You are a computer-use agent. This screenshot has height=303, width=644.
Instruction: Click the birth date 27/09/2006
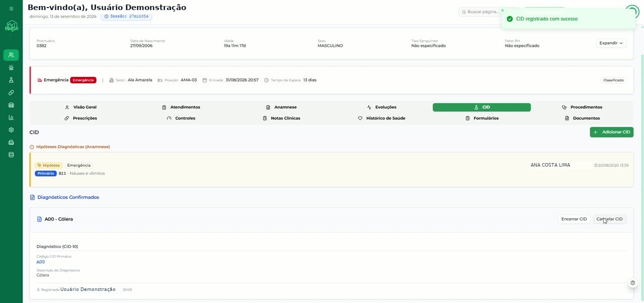pyautogui.click(x=141, y=46)
